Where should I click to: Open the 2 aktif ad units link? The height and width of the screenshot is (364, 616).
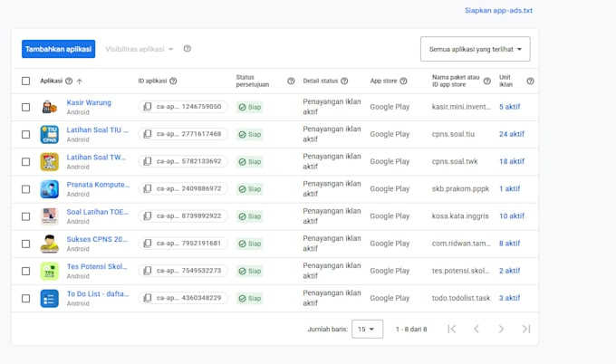pos(509,271)
